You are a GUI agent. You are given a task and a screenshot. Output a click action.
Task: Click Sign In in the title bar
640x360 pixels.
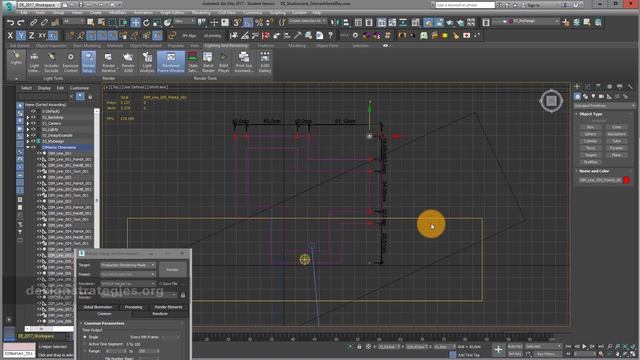[x=533, y=5]
